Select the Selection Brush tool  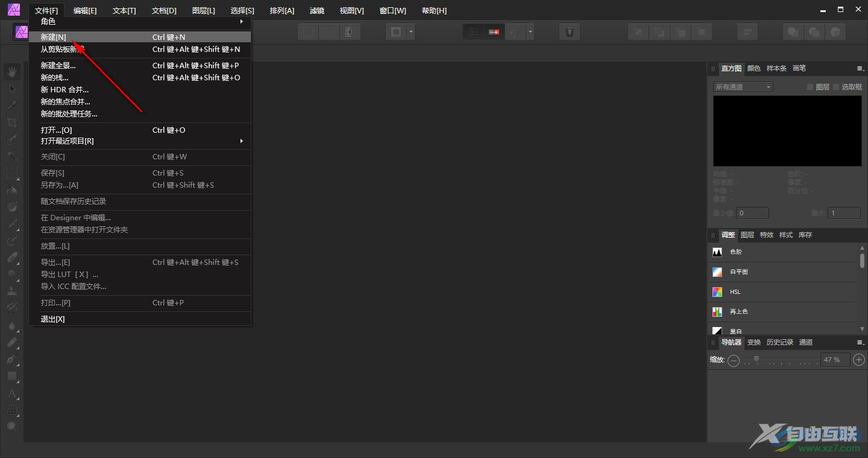(x=12, y=139)
